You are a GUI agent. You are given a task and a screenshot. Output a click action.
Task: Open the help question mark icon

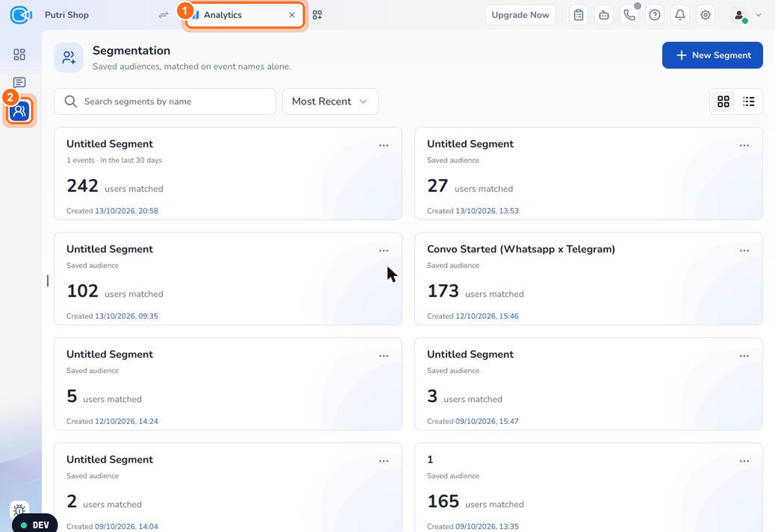coord(654,15)
